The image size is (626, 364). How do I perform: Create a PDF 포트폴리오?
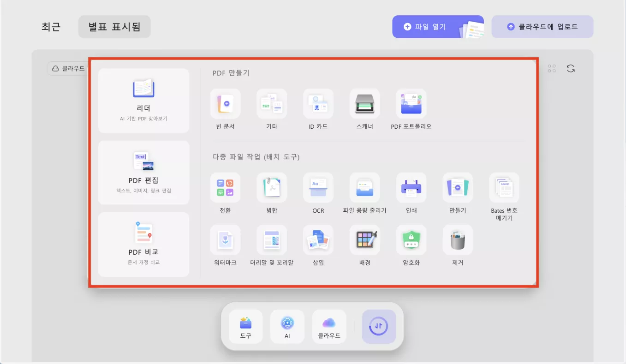click(411, 103)
